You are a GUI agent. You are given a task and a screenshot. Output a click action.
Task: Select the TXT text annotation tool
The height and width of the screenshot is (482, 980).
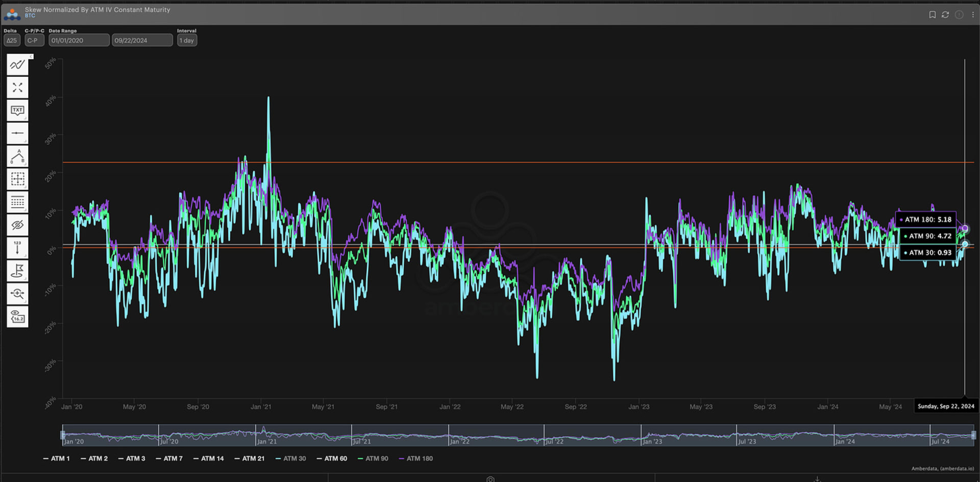pos(17,111)
